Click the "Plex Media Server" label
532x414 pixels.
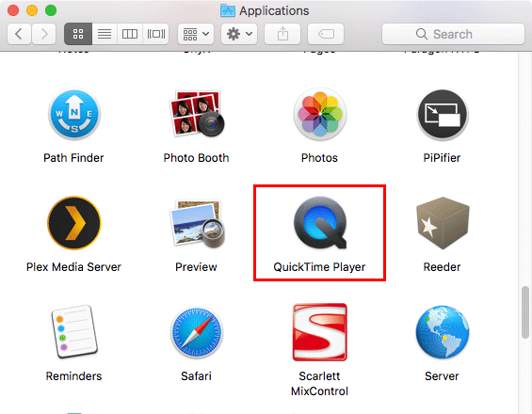[73, 267]
